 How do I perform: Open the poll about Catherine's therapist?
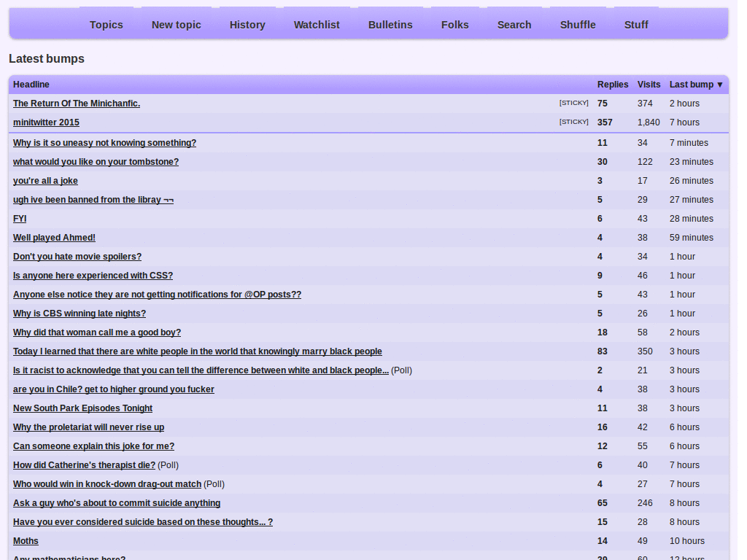[x=84, y=464]
